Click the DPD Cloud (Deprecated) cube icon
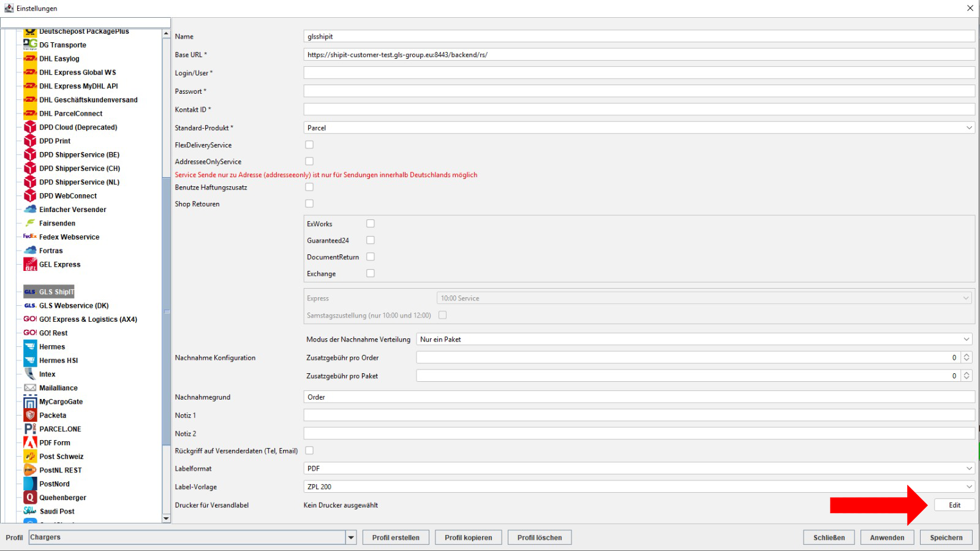Image resolution: width=980 pixels, height=551 pixels. (30, 127)
